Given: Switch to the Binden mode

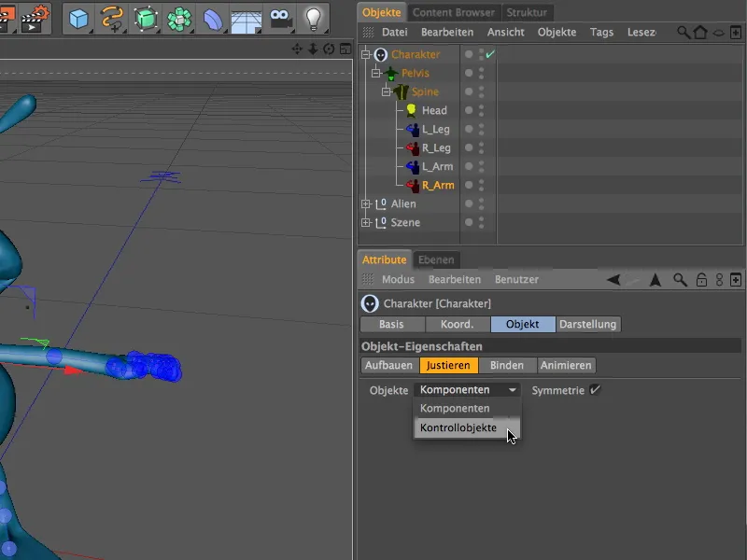Looking at the screenshot, I should click(507, 365).
